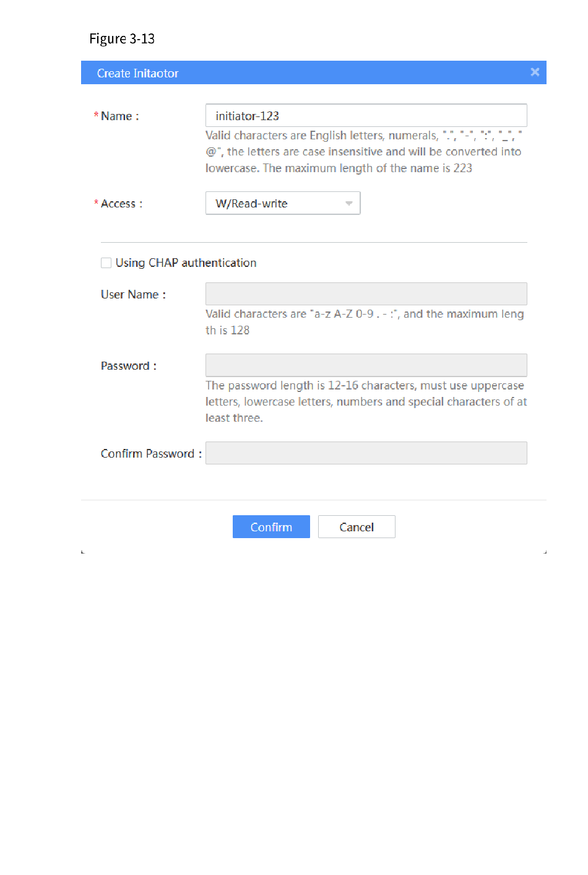Click the required Access label
This screenshot has width=588, height=875.
pos(118,204)
